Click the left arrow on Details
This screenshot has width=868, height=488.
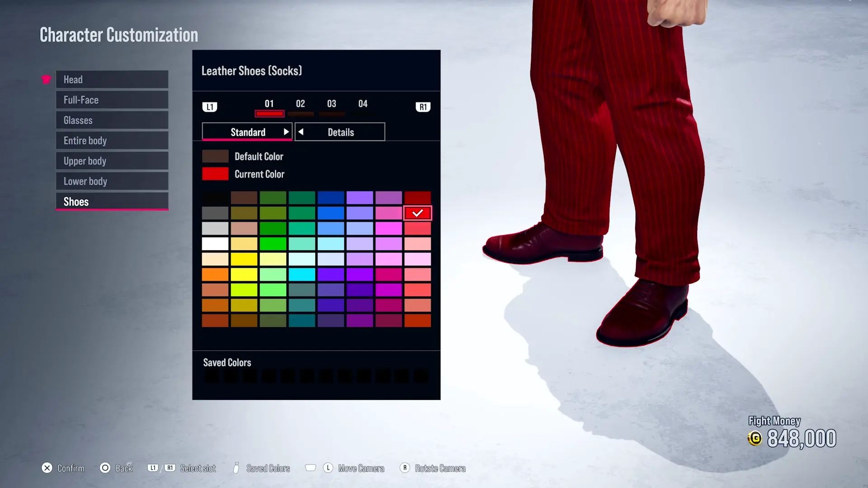(301, 132)
